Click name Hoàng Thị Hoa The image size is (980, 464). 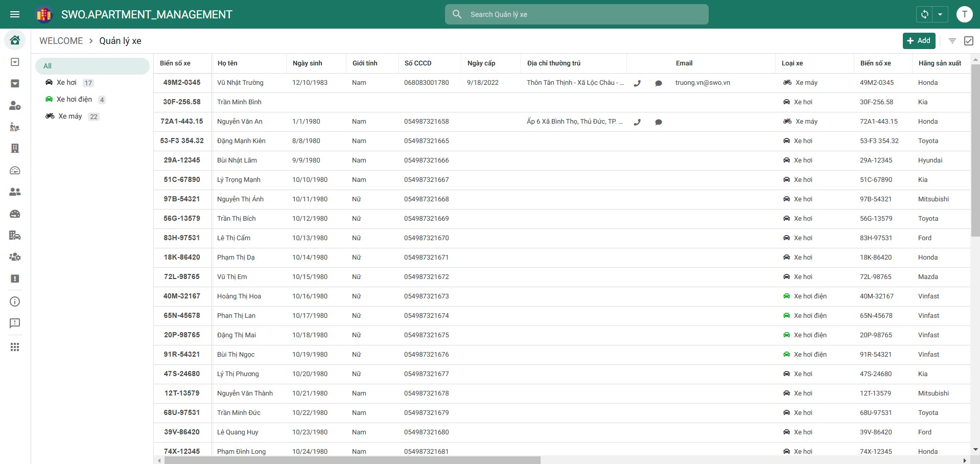239,296
